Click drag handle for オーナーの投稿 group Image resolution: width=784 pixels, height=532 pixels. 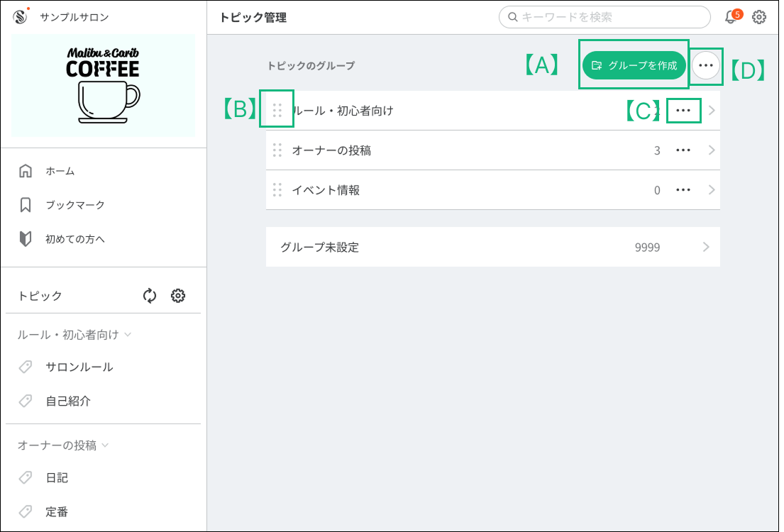click(x=277, y=150)
